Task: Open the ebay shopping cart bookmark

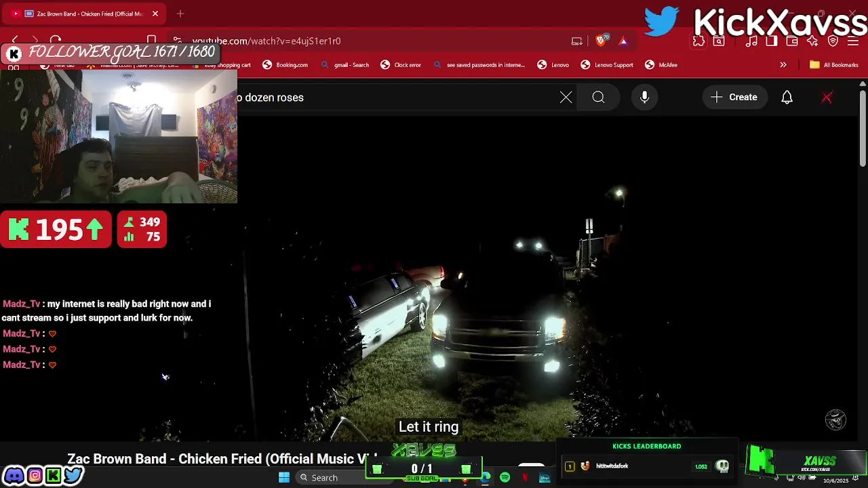Action: (221, 65)
